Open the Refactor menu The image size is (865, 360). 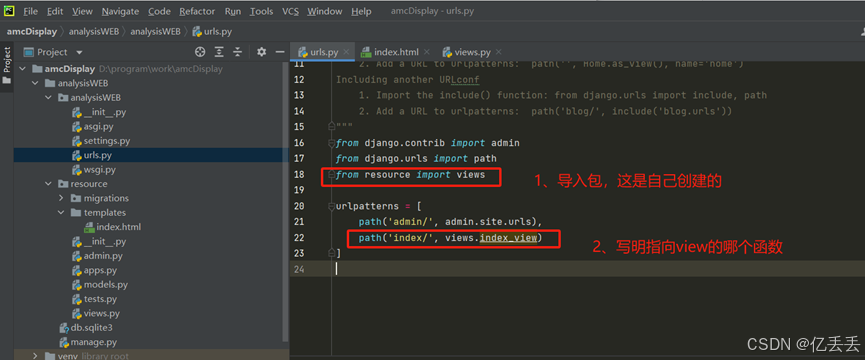(x=197, y=11)
